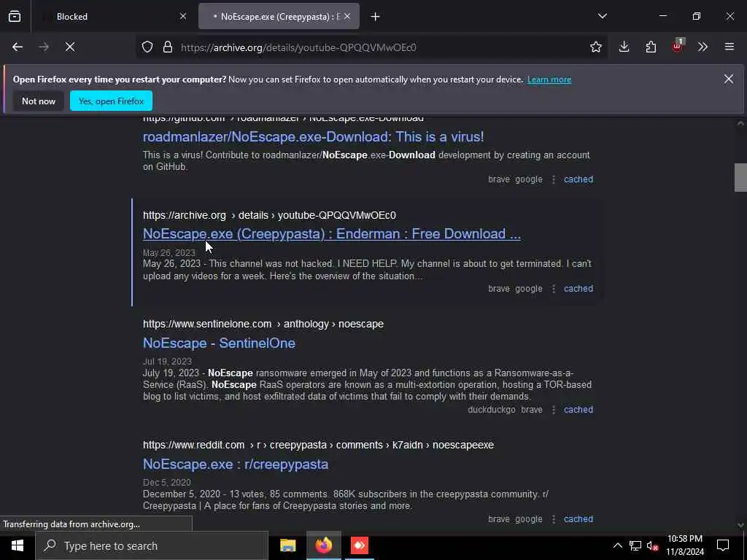
Task: Click 'Jul 19, 2023' date text
Action: point(167,362)
